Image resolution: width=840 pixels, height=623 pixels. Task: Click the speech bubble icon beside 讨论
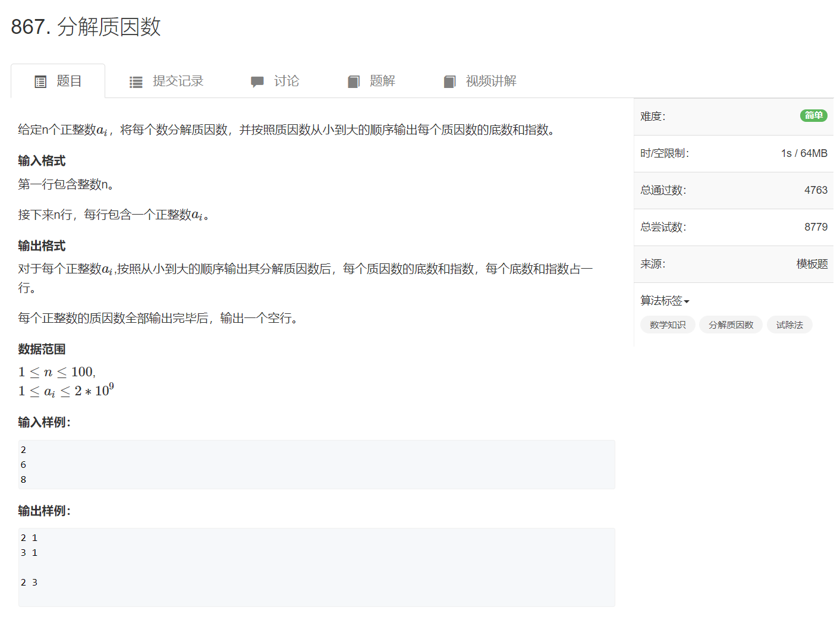tap(257, 82)
